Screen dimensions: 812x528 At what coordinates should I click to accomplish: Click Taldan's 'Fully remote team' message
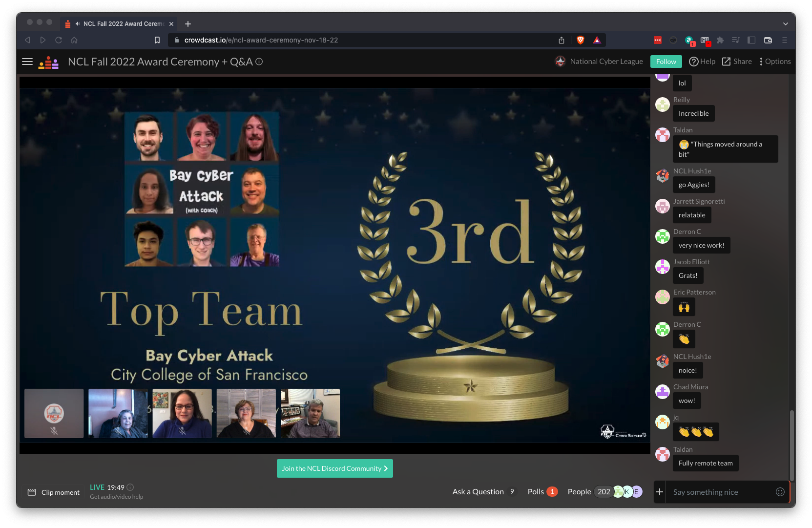(706, 463)
